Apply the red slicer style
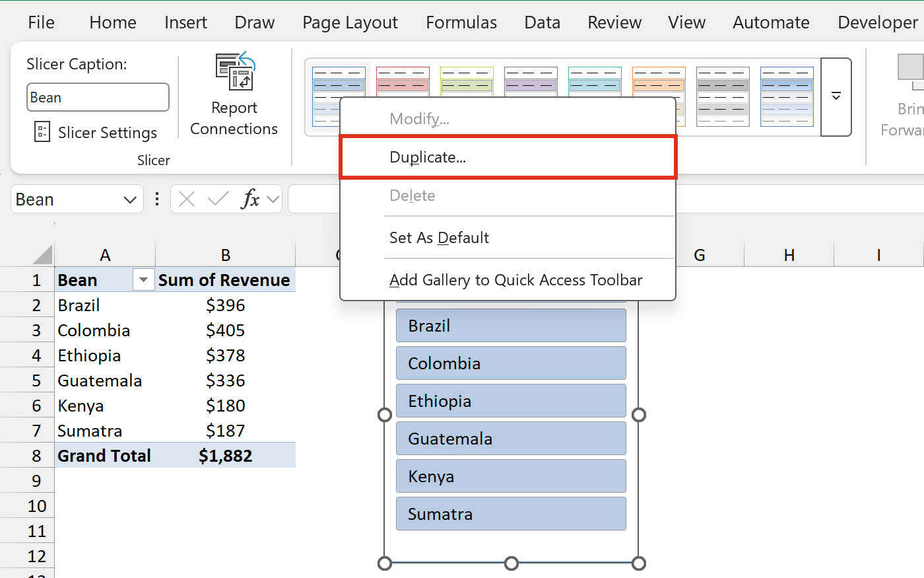 point(403,81)
